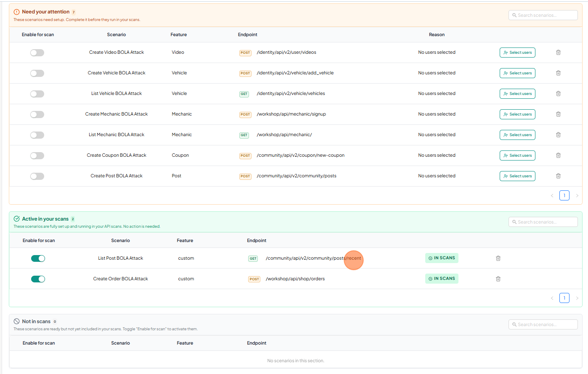Select page 1 in Need your attention pagination
588x374 pixels.
click(564, 195)
